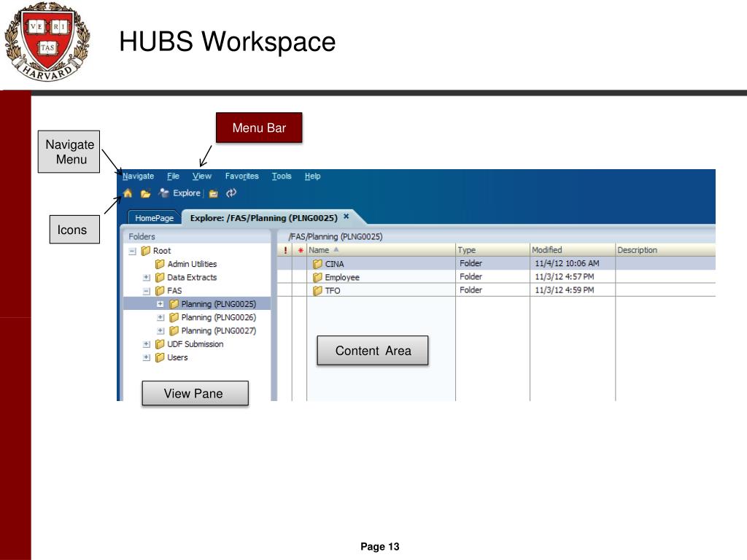747x560 pixels.
Task: Open the File menu
Action: [x=173, y=176]
